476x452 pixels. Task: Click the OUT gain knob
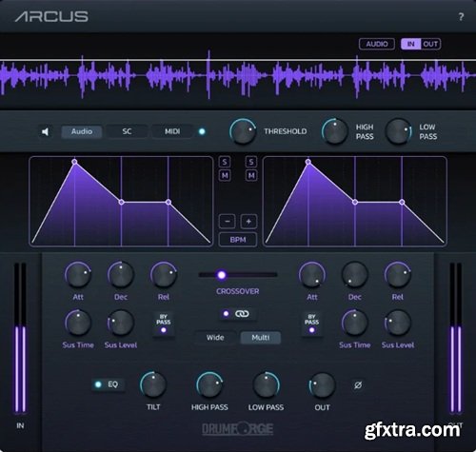(322, 385)
